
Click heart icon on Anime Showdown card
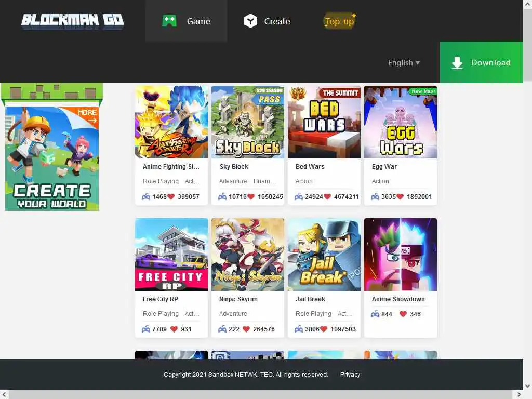click(x=403, y=314)
